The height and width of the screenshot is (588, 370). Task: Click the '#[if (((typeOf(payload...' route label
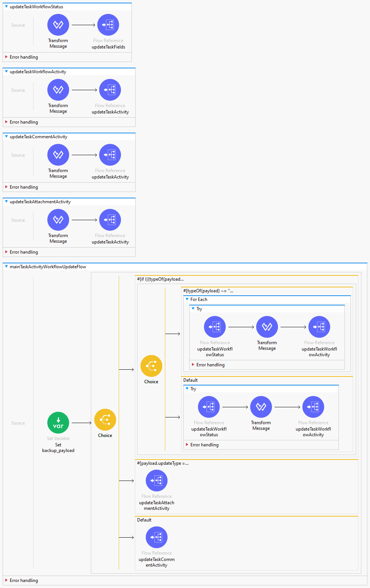click(160, 279)
